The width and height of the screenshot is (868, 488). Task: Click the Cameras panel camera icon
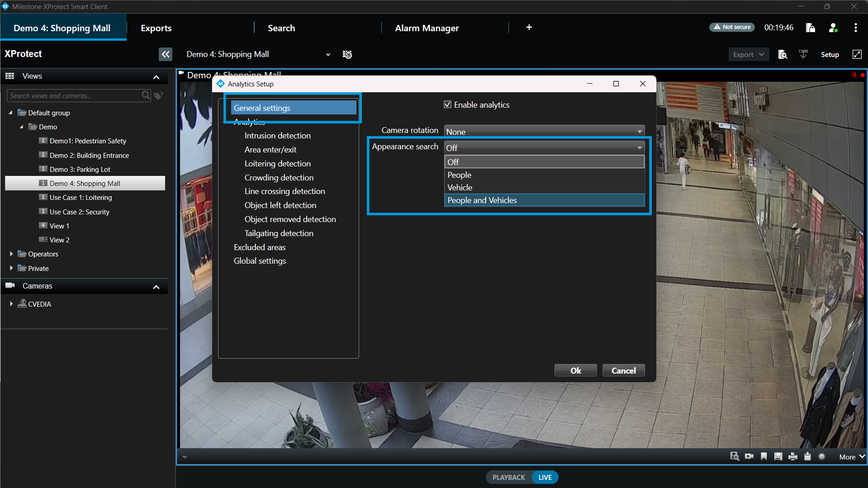point(10,285)
